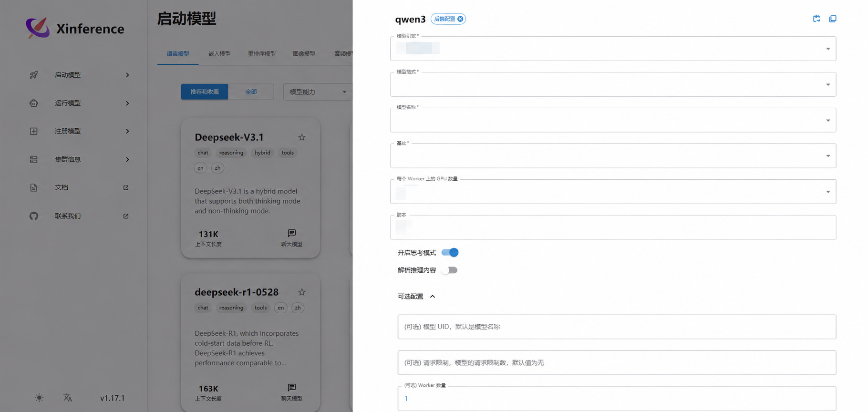Click the external-link icon on the 文档 row
Viewport: 868px width, 412px height.
coord(126,187)
